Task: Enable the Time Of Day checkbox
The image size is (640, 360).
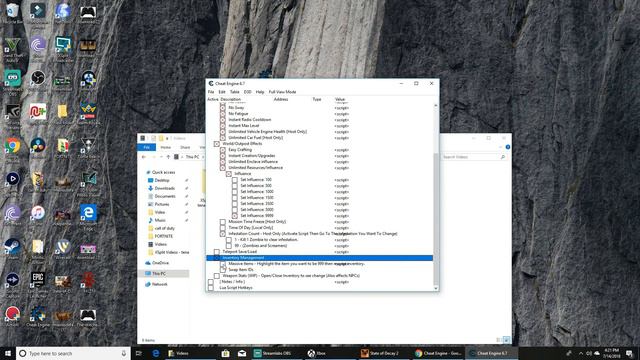Action: coord(223,228)
